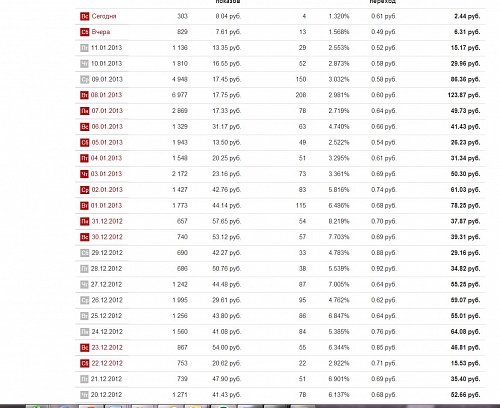500x408 pixels.
Task: Click the 123.87 руб. total for 08.01.2013
Action: [x=464, y=95]
